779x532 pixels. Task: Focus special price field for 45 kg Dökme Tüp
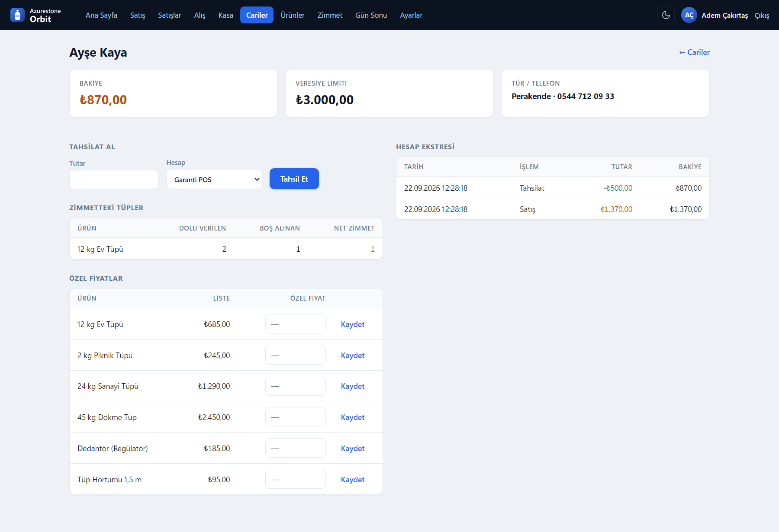[296, 417]
